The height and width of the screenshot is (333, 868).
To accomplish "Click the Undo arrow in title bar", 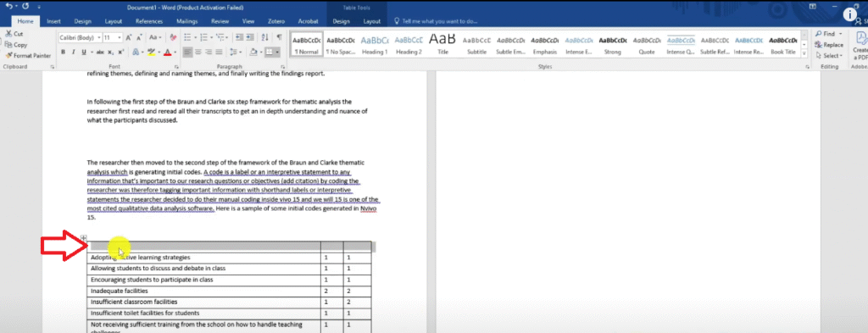I will [x=8, y=7].
